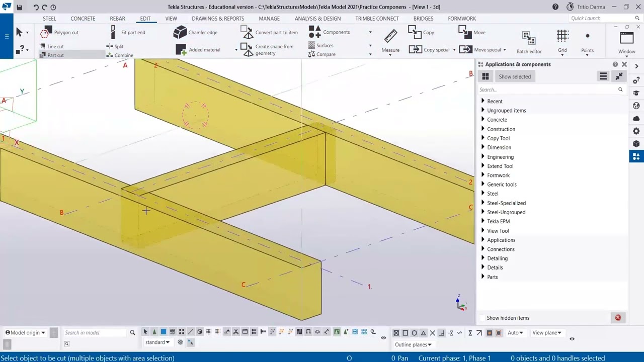Viewport: 644px width, 362px height.
Task: Click Convert part to item
Action: point(269,32)
